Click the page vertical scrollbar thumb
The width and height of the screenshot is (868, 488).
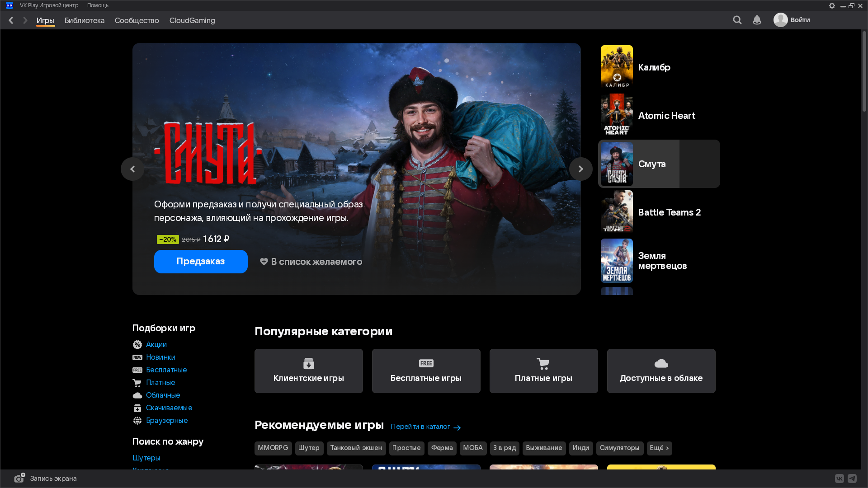(864, 71)
